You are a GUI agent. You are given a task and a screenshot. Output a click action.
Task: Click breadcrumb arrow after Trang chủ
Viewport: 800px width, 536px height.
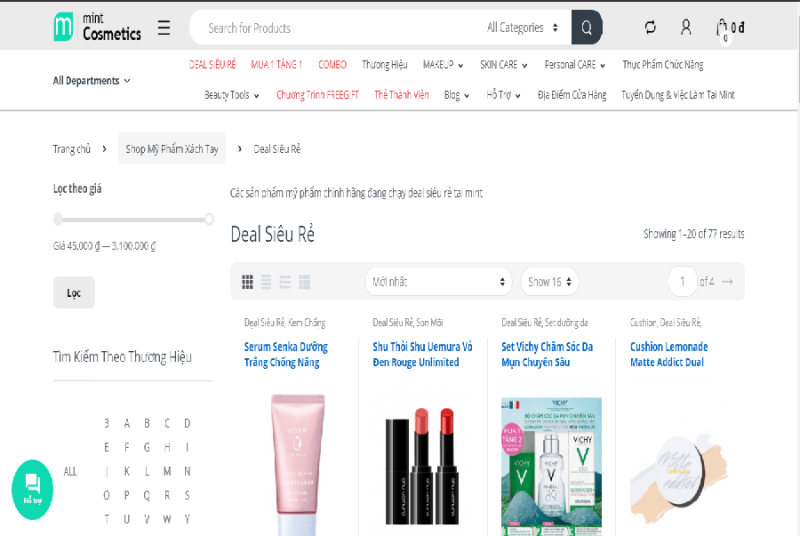coord(105,149)
